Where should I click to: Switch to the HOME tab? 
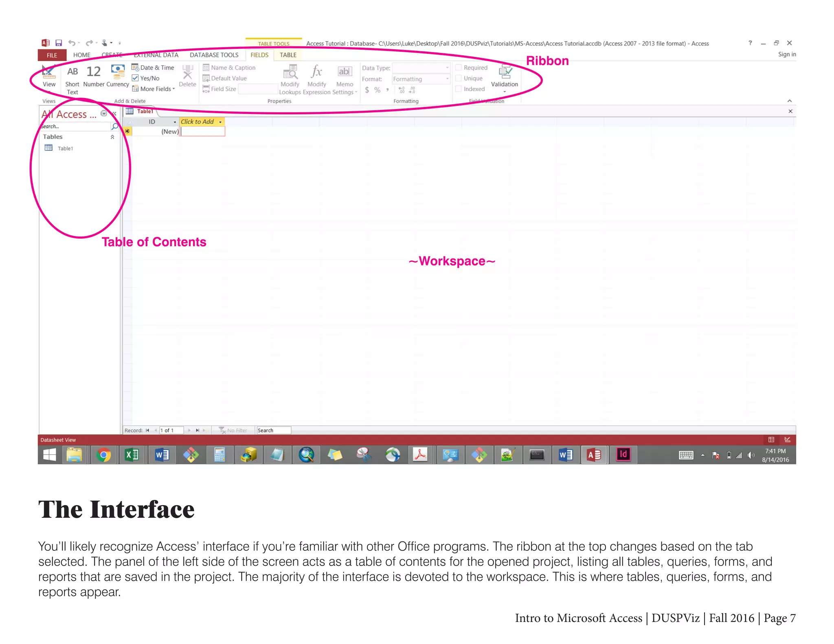coord(82,55)
